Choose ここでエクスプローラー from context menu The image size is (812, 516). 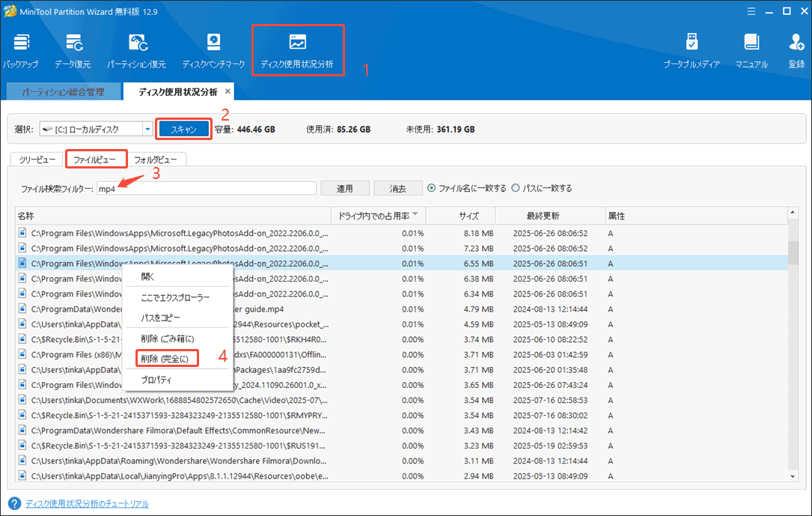click(x=177, y=297)
